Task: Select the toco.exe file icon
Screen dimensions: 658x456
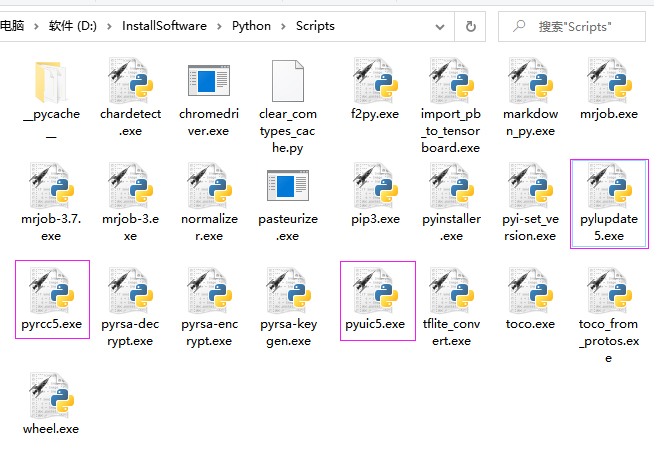Action: pos(530,291)
